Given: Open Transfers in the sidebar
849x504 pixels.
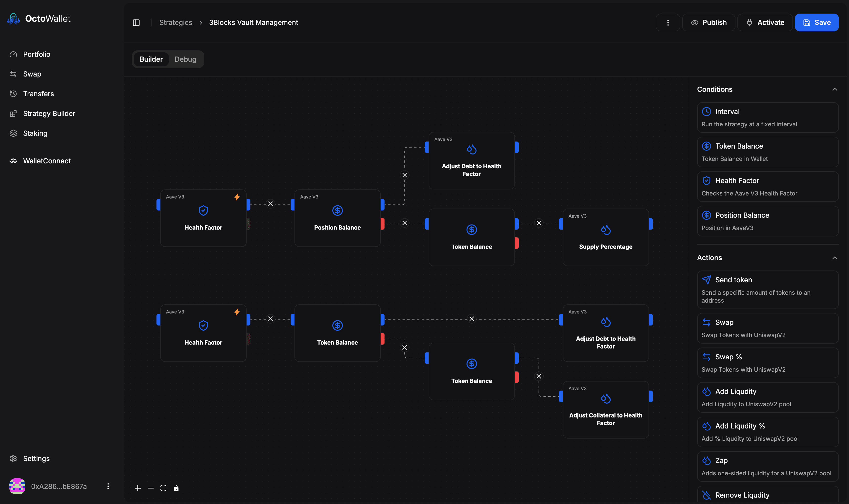Looking at the screenshot, I should 38,94.
